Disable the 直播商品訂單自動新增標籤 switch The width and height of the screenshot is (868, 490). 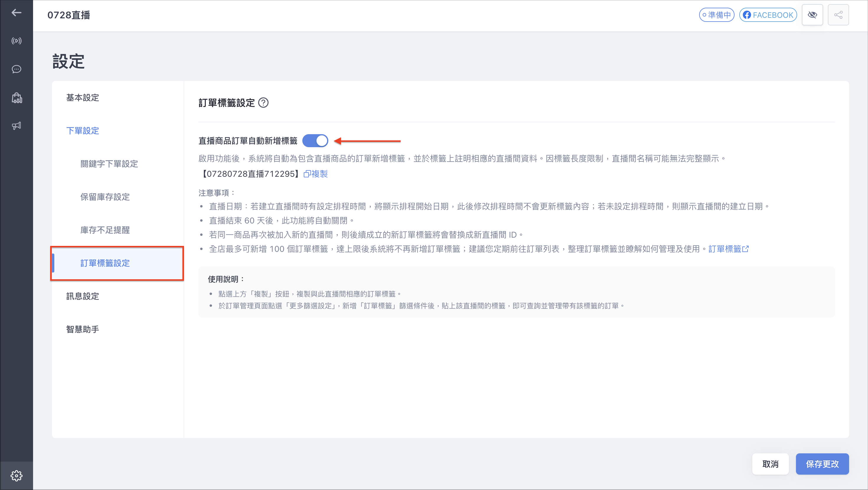[x=315, y=141]
